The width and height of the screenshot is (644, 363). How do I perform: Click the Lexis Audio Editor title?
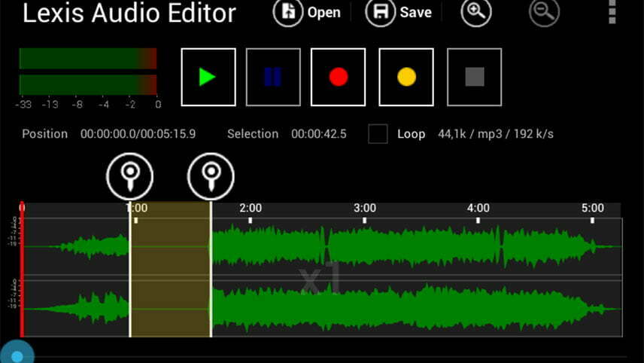129,13
